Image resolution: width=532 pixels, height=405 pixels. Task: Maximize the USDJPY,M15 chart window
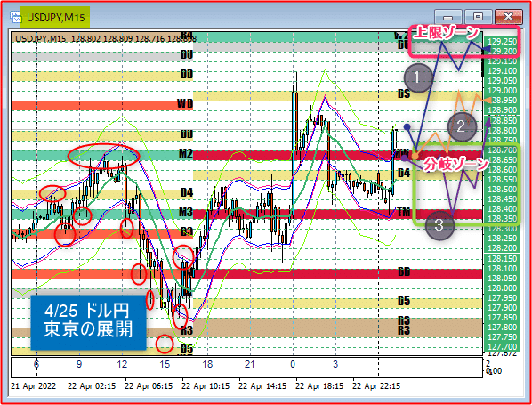pos(478,17)
